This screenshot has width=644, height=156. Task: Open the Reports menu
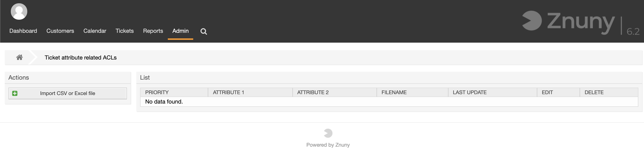pyautogui.click(x=153, y=31)
